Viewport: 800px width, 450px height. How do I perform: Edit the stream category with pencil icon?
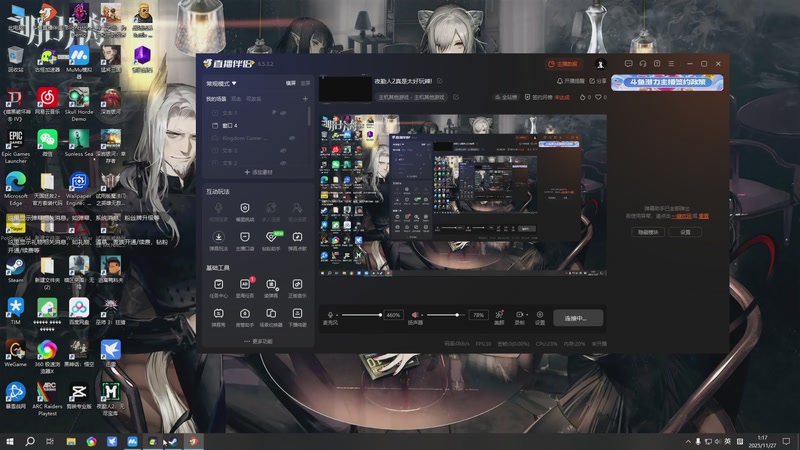pos(456,97)
